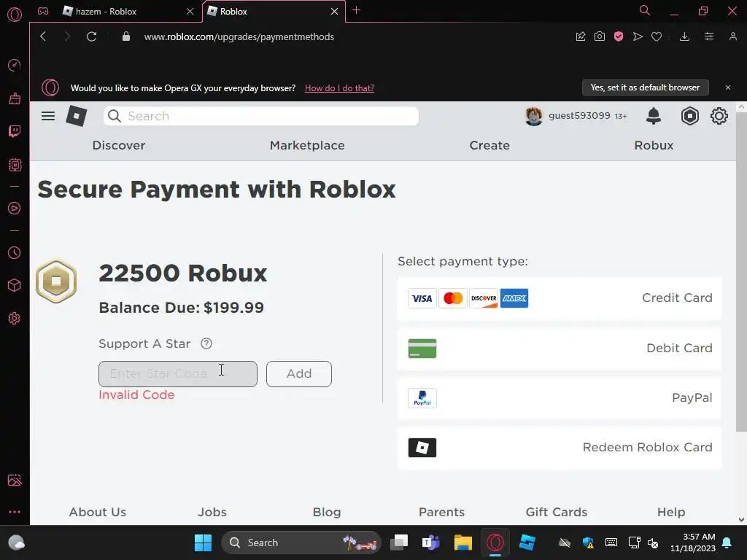This screenshot has width=747, height=560.
Task: Choose Credit Card payment type
Action: 560,298
